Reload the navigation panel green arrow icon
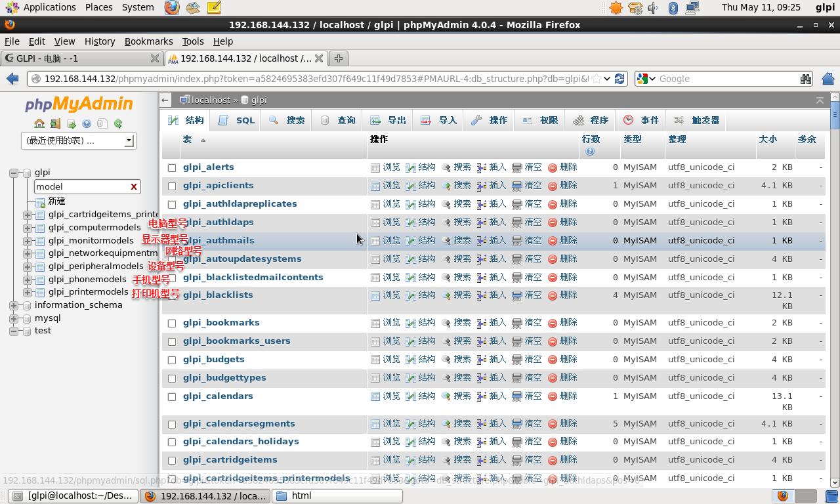 [x=118, y=123]
